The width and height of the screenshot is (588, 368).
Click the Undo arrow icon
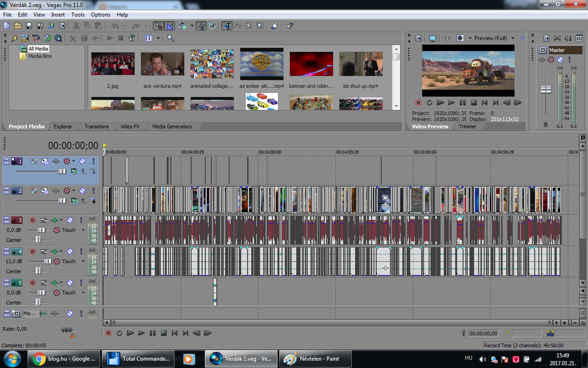pos(115,26)
